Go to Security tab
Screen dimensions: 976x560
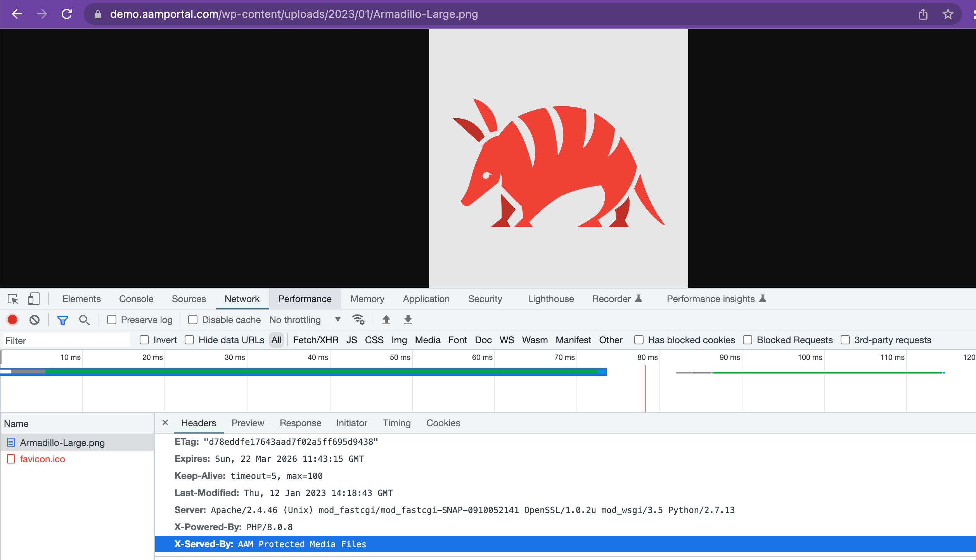[x=485, y=299]
